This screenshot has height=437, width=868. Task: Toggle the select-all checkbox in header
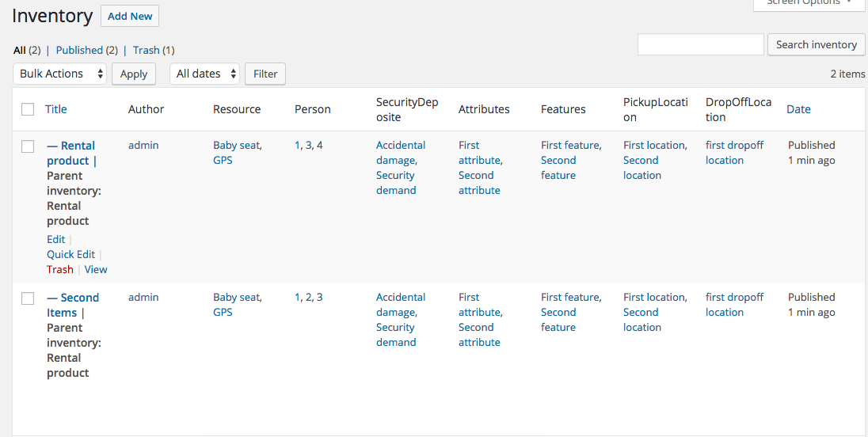[28, 109]
